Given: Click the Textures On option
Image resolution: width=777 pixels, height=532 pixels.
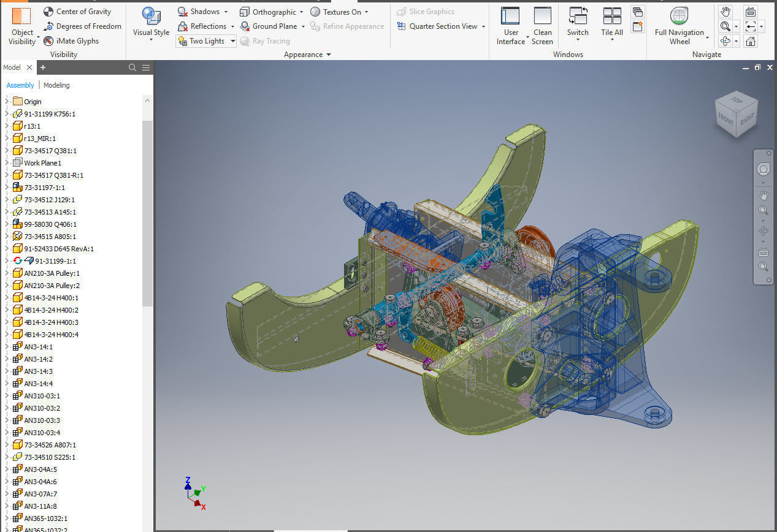Looking at the screenshot, I should (x=335, y=12).
